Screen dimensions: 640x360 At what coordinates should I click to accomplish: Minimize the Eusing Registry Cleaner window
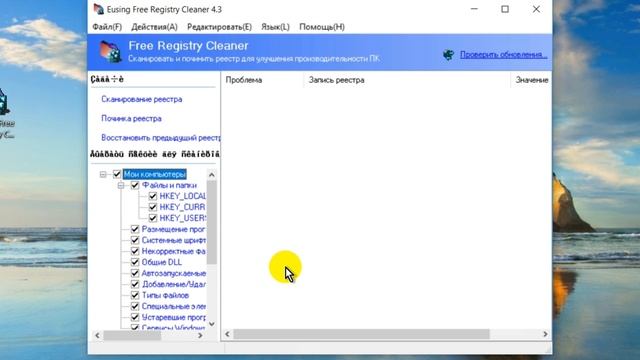tap(474, 9)
